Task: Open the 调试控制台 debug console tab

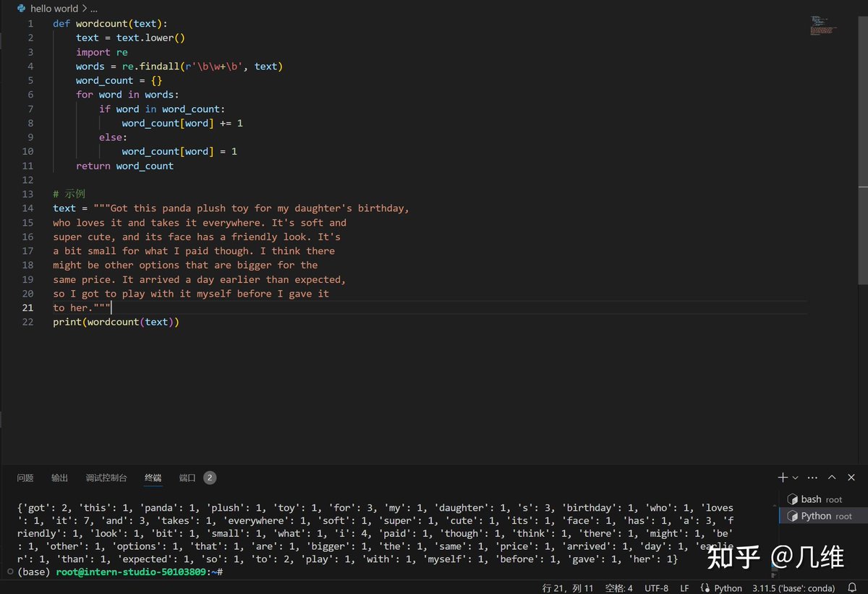Action: pos(106,478)
